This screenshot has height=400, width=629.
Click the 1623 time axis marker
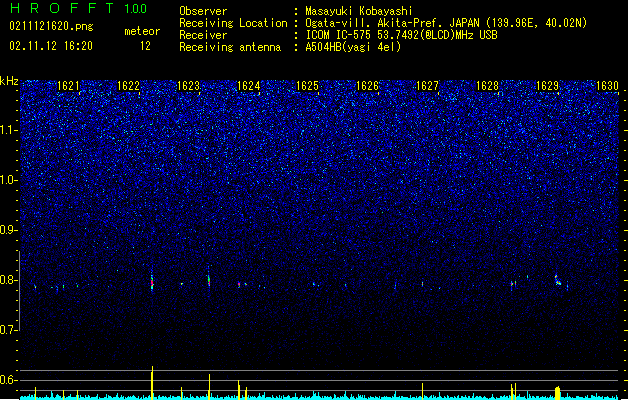pyautogui.click(x=188, y=86)
